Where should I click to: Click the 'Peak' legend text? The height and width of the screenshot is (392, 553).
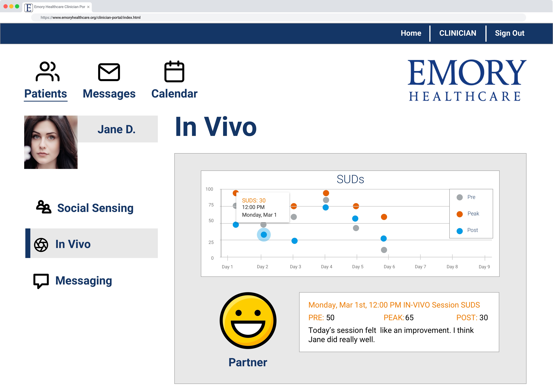tap(473, 214)
